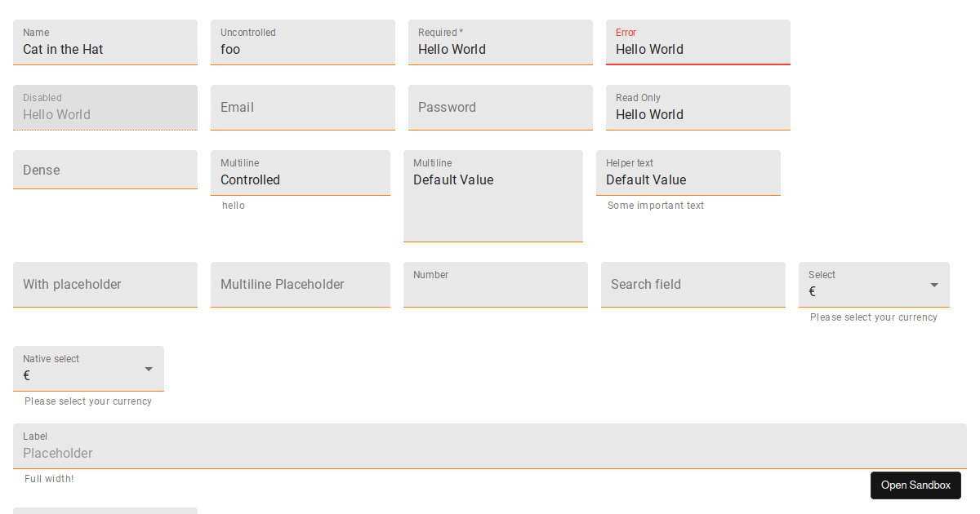This screenshot has height=514, width=980.
Task: Focus the Multiline Placeholder field
Action: click(x=301, y=285)
